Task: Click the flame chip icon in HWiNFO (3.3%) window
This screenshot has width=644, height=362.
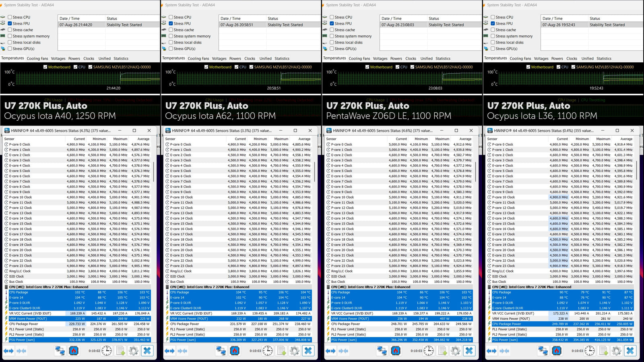Action: point(234,351)
